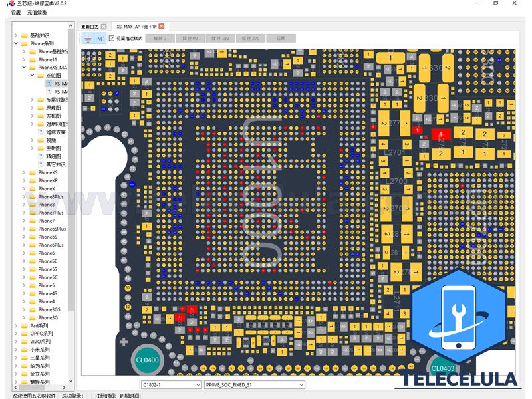Screen dimensions: 532x399
Task: Select the Phone4S tree item
Action: point(47,293)
